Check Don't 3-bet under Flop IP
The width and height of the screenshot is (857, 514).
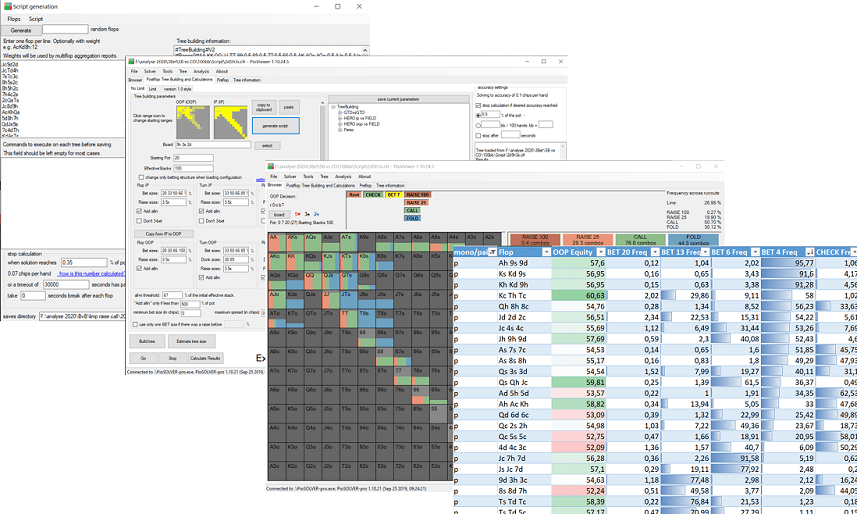(x=140, y=220)
